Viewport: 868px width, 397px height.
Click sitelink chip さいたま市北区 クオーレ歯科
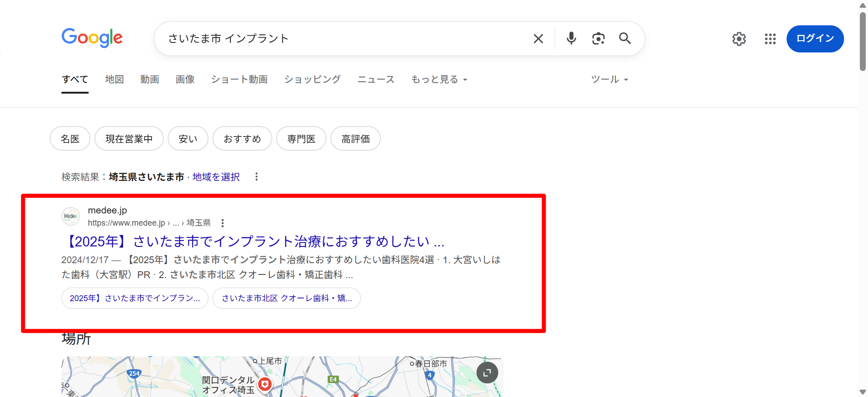coord(287,298)
